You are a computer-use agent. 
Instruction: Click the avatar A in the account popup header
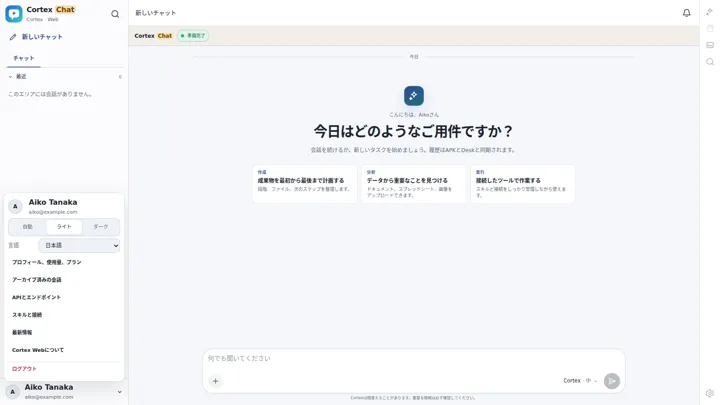pos(15,207)
